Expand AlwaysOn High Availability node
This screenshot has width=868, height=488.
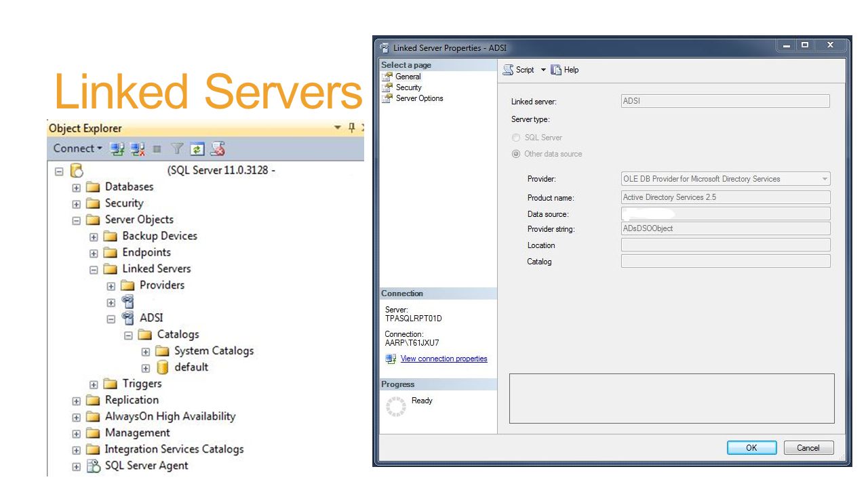point(76,418)
